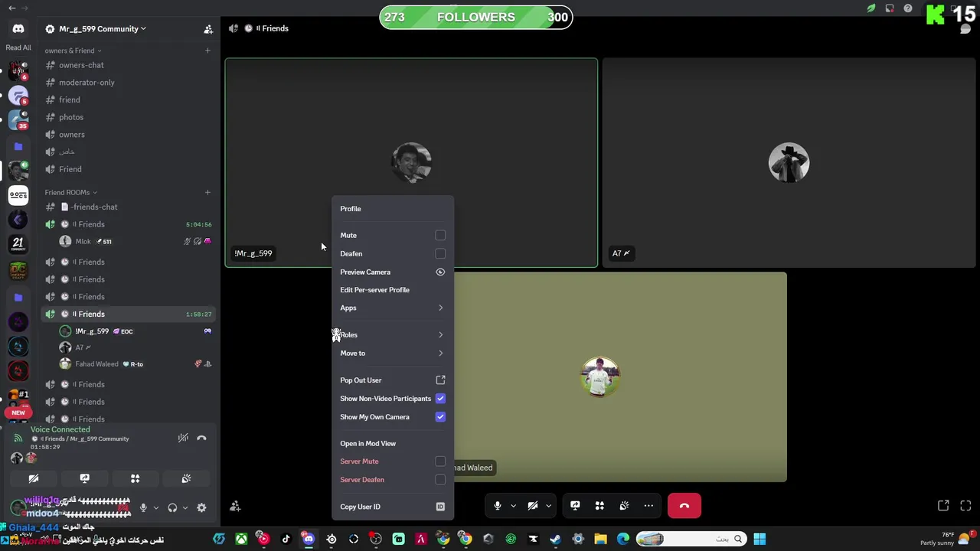Add channel to Friend ROOMs category
This screenshot has height=551, width=980.
pos(207,192)
